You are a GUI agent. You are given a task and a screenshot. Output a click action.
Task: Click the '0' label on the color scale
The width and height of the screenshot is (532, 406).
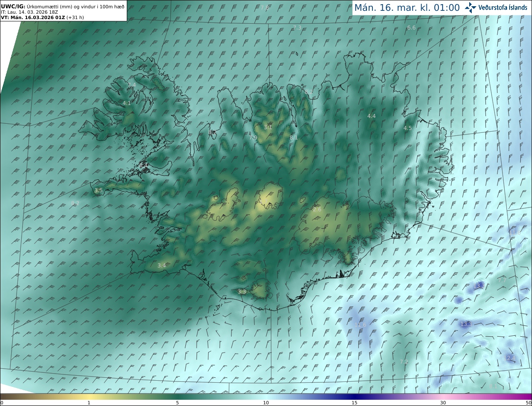coord(1,403)
